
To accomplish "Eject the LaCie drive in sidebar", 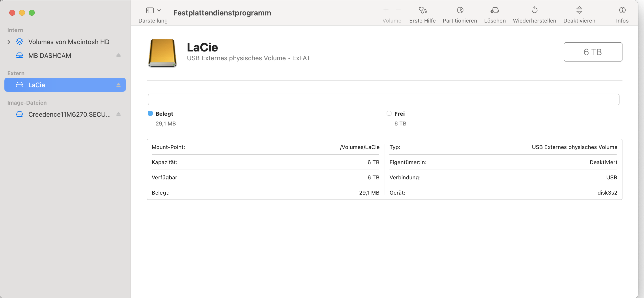I will pyautogui.click(x=118, y=85).
